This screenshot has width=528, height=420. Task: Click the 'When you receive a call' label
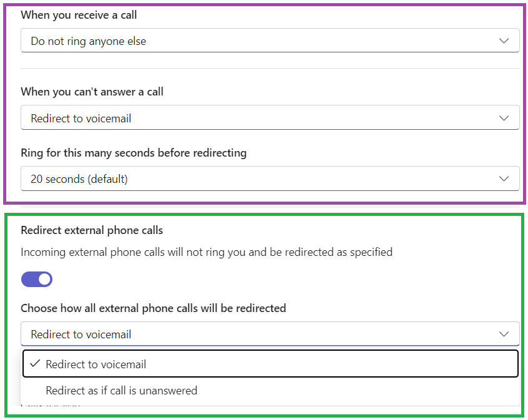click(x=79, y=15)
